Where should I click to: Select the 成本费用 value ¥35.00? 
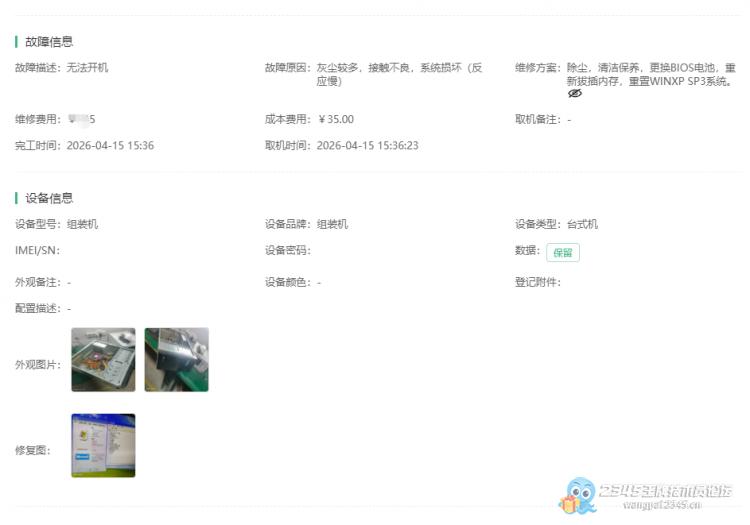(x=335, y=120)
